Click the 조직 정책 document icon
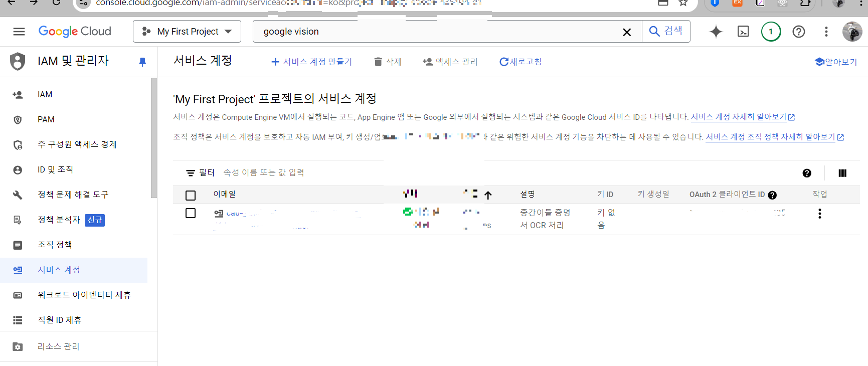This screenshot has width=868, height=366. point(18,245)
